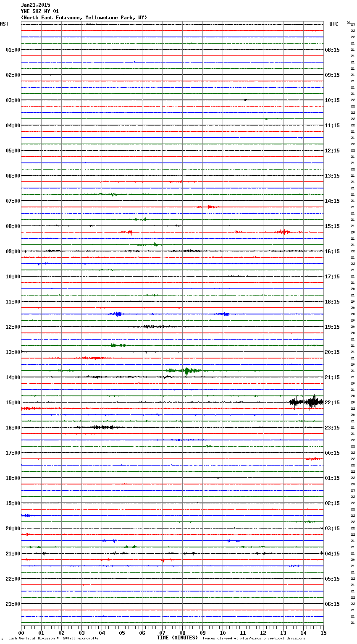Click the blue seismic burst near minute 05 on the 11:30 trace

tap(116, 314)
